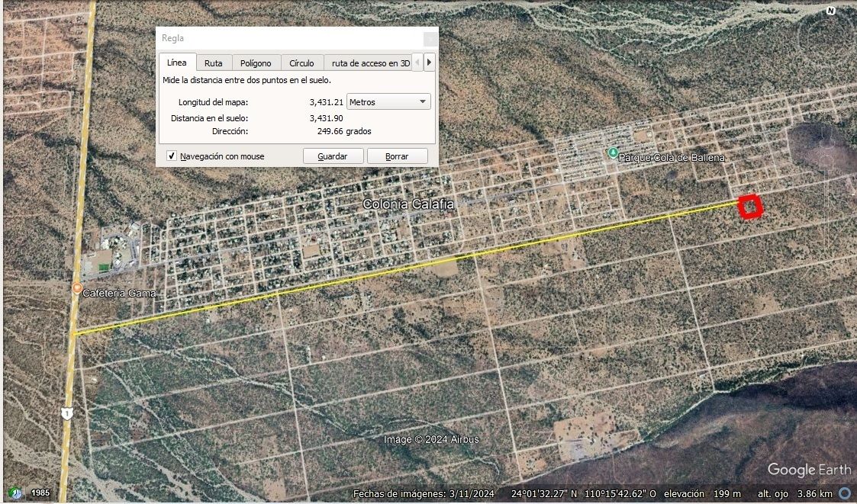
Task: Click the Highway 1 route shield
Action: pyautogui.click(x=66, y=413)
